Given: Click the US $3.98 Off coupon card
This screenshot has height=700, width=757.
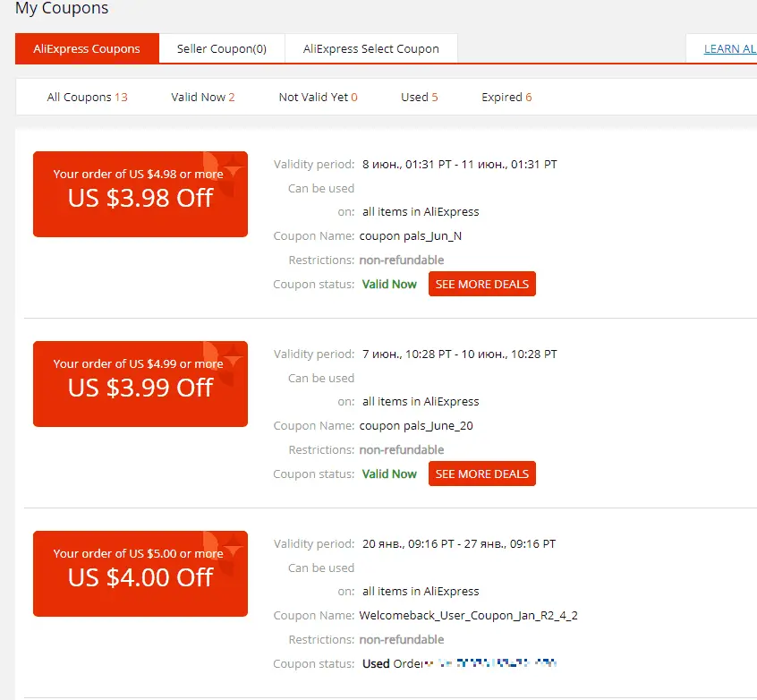Looking at the screenshot, I should pos(140,194).
